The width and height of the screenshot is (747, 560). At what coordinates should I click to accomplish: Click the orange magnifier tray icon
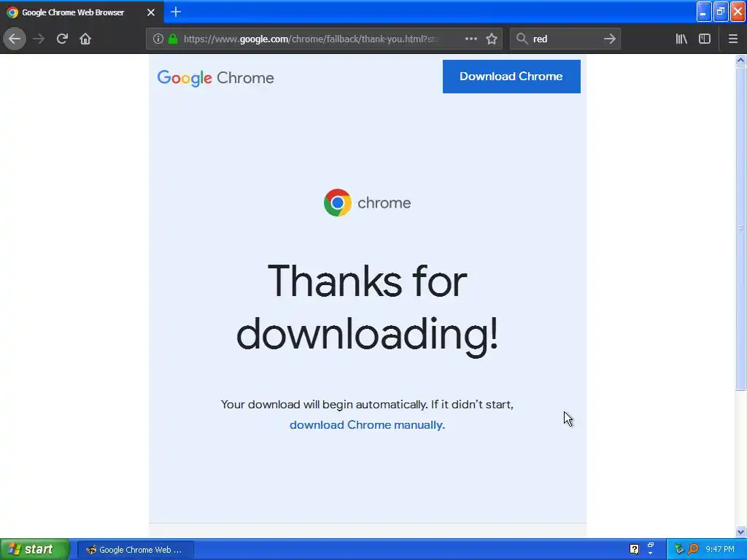[x=693, y=549]
